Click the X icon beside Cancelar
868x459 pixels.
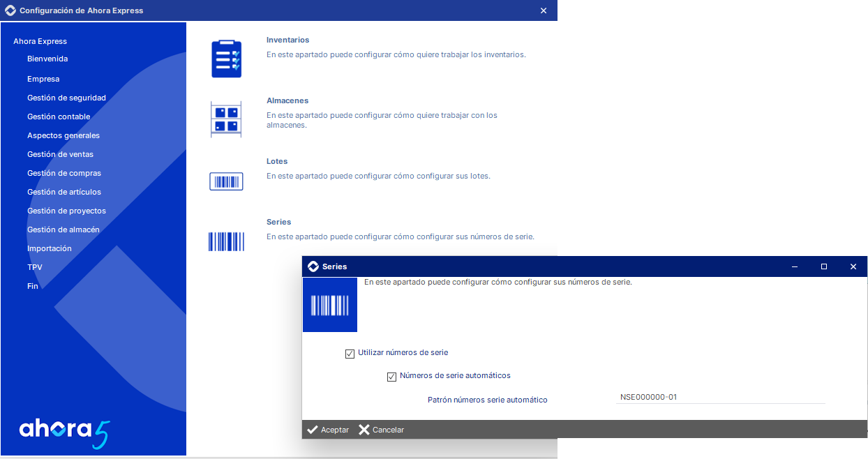pyautogui.click(x=364, y=430)
